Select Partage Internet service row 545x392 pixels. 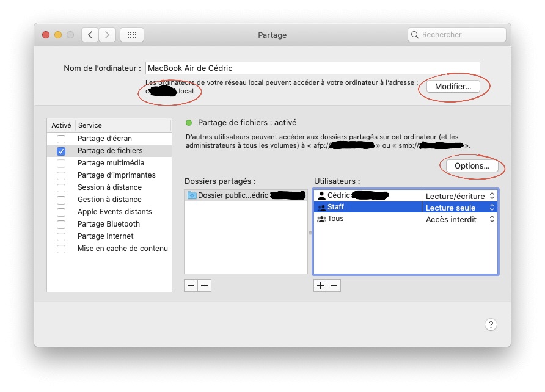pyautogui.click(x=109, y=236)
